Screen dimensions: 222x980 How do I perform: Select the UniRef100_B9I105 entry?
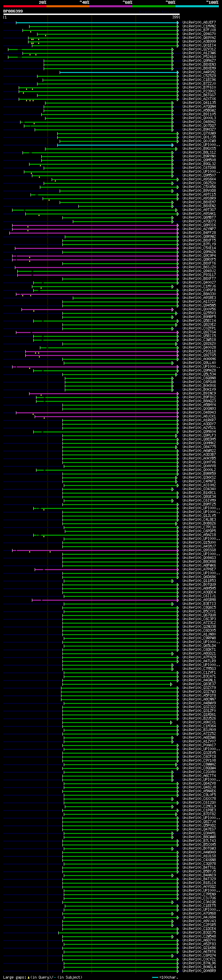click(x=199, y=114)
